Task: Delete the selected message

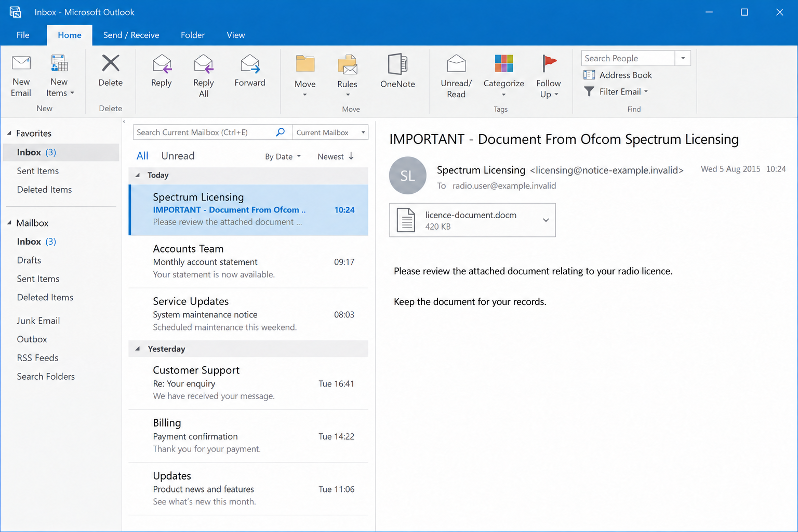Action: [111, 71]
